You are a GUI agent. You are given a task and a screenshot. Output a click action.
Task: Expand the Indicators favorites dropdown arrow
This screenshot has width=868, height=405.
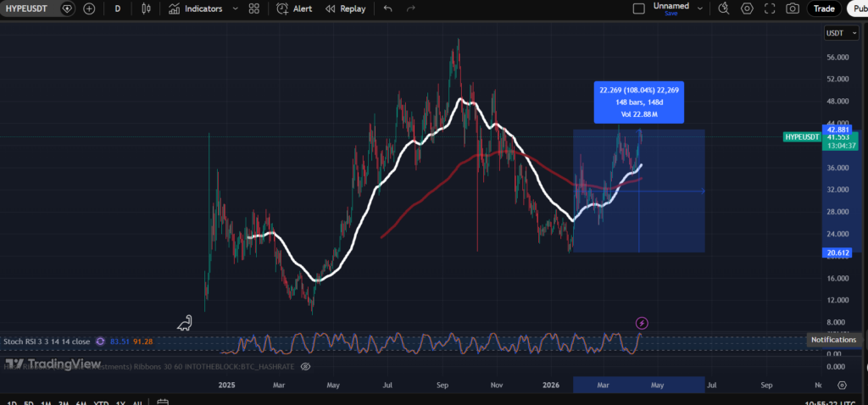(235, 8)
